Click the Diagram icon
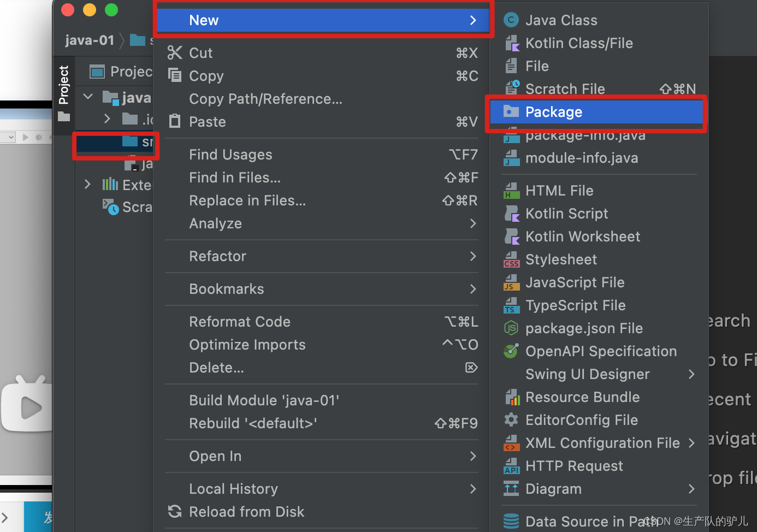This screenshot has height=532, width=757. tap(511, 489)
